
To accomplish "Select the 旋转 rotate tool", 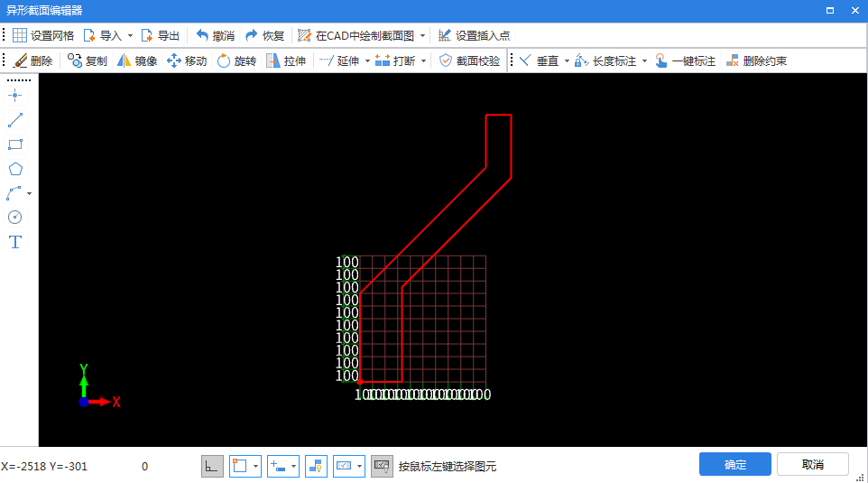I will coord(236,60).
